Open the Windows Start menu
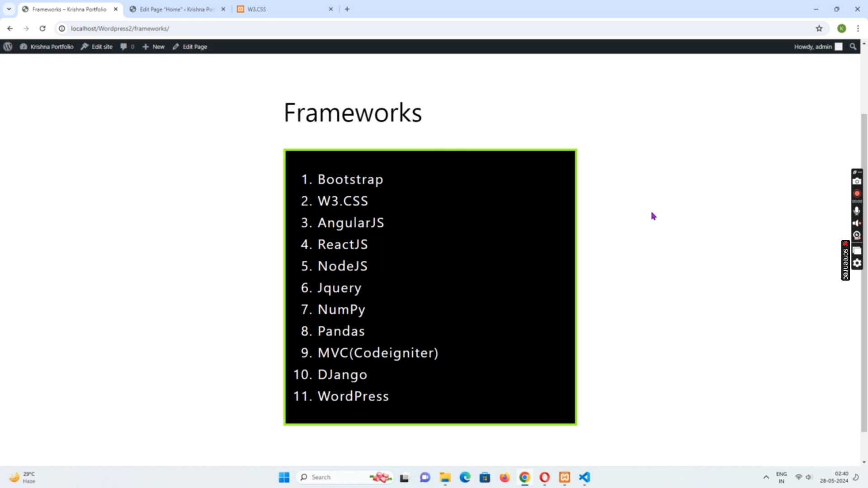This screenshot has width=868, height=488. (284, 477)
